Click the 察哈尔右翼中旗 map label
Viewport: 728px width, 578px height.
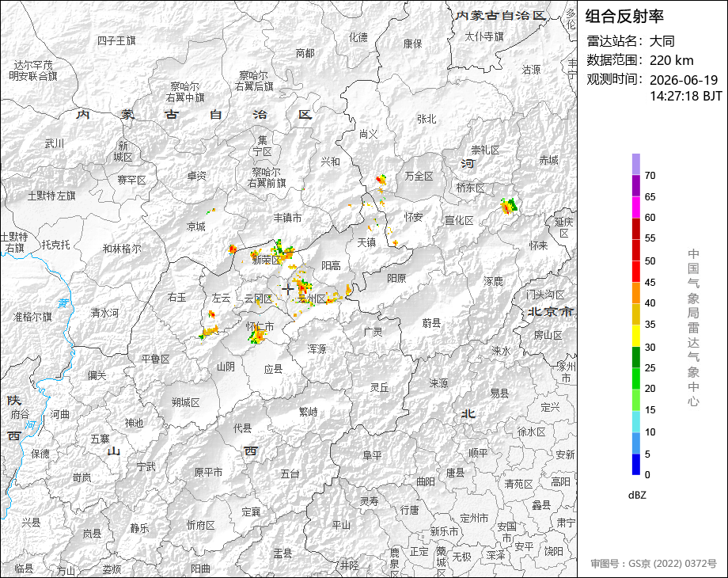[x=187, y=92]
